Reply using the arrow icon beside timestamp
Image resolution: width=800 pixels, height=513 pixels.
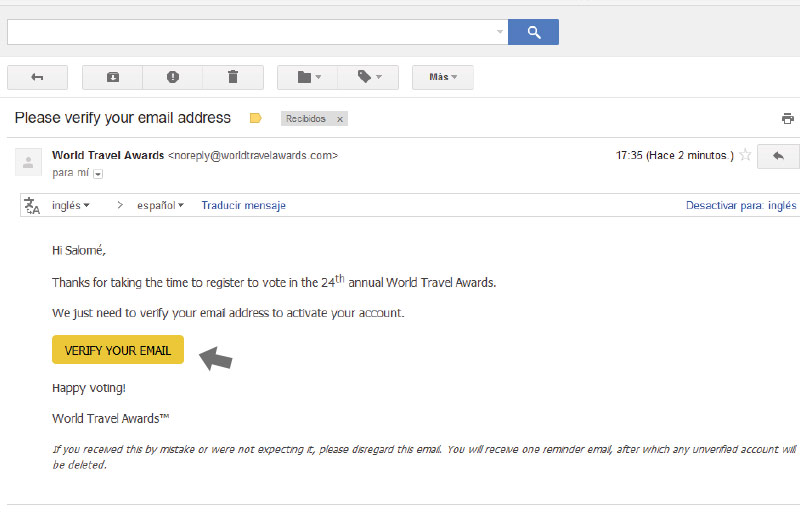(x=778, y=156)
